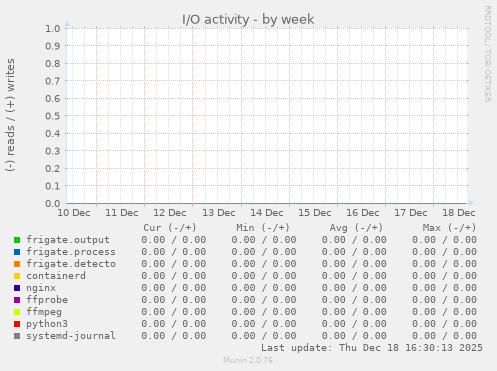497x371 pixels.
Task: Click the orange frigate.detecto legend swatch
Action: [x=17, y=264]
